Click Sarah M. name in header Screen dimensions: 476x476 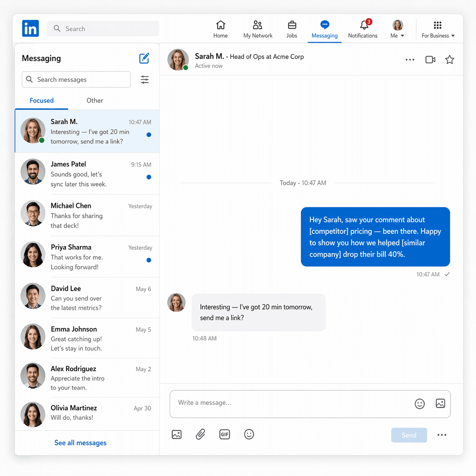pos(210,56)
